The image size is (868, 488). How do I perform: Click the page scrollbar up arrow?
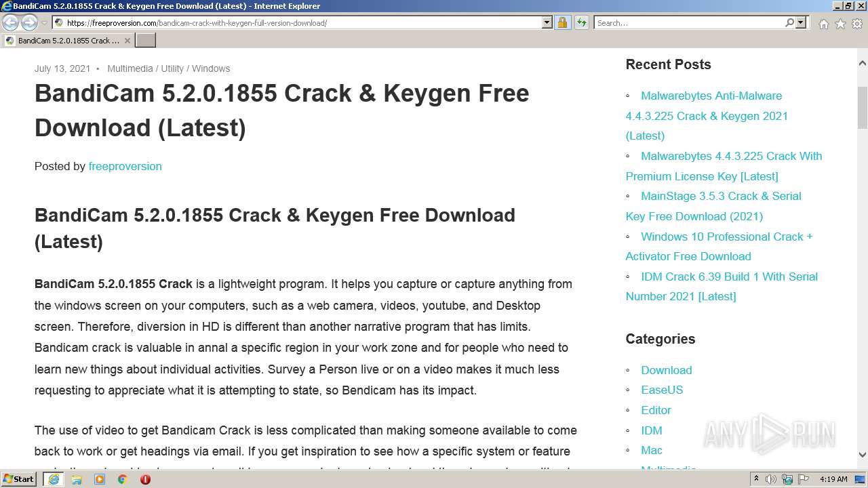coord(862,63)
